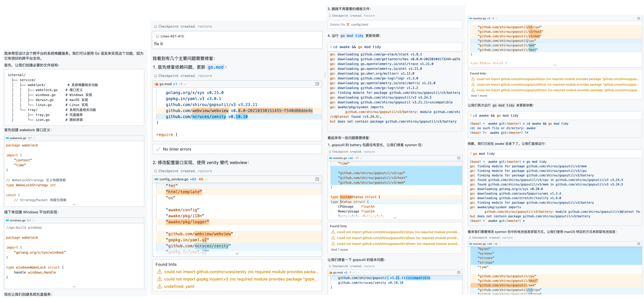Click the Go file icon of windows.go

coord(8,220)
